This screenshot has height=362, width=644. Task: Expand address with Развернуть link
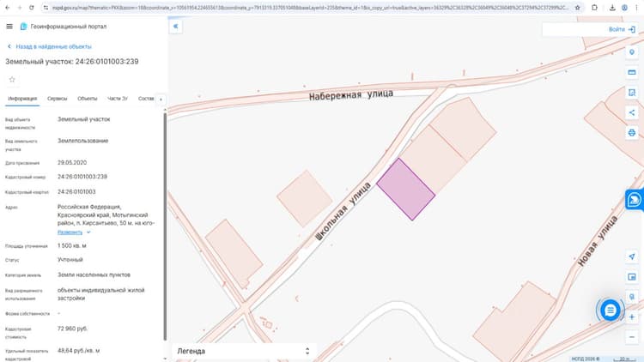click(70, 232)
